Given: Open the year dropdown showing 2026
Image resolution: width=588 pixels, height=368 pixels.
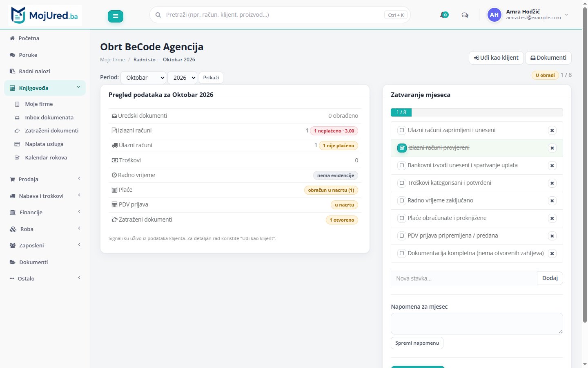Looking at the screenshot, I should [x=182, y=78].
